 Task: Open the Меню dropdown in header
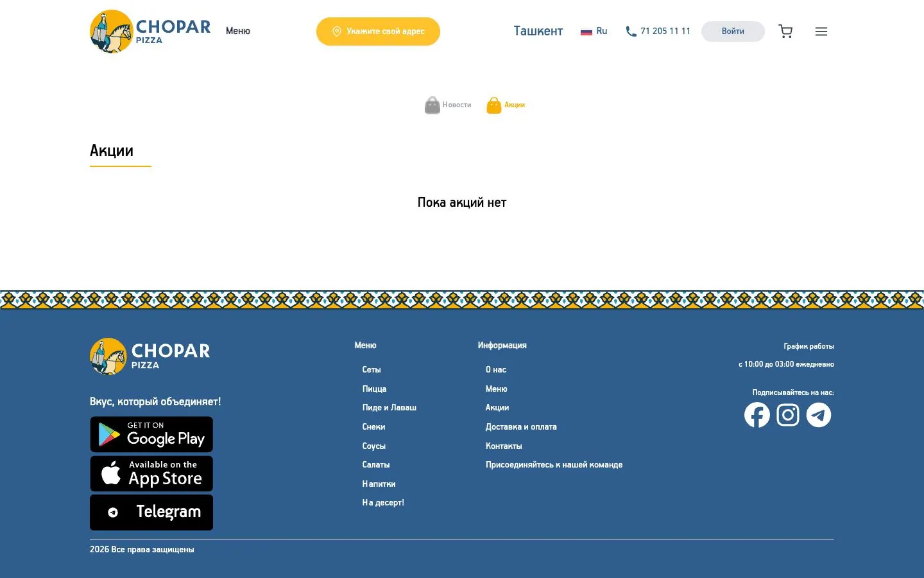238,31
